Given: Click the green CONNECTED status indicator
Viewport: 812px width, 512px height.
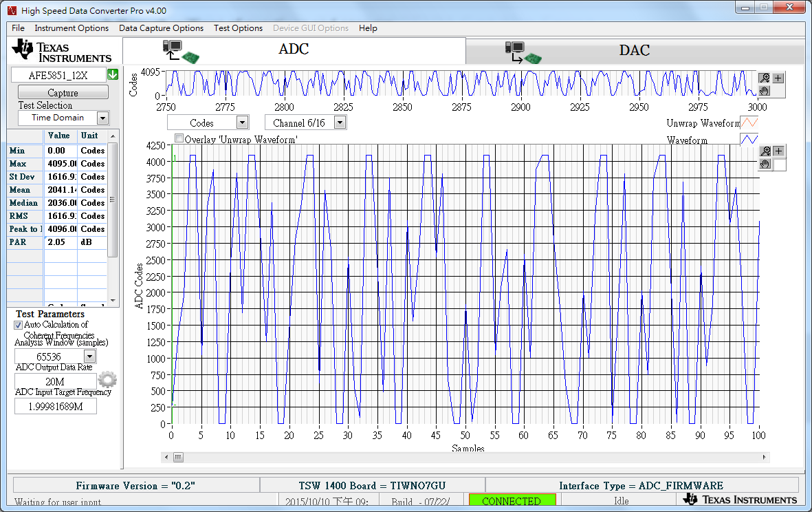Looking at the screenshot, I should 512,500.
